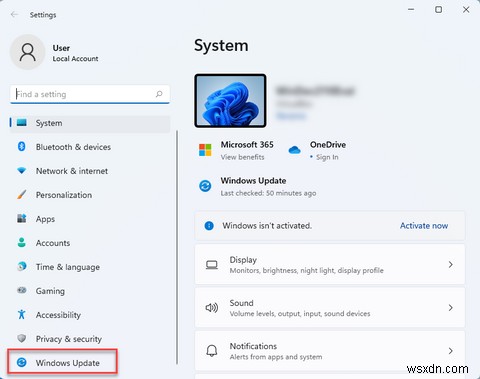
Task: Open the Display heading text
Action: pyautogui.click(x=243, y=260)
